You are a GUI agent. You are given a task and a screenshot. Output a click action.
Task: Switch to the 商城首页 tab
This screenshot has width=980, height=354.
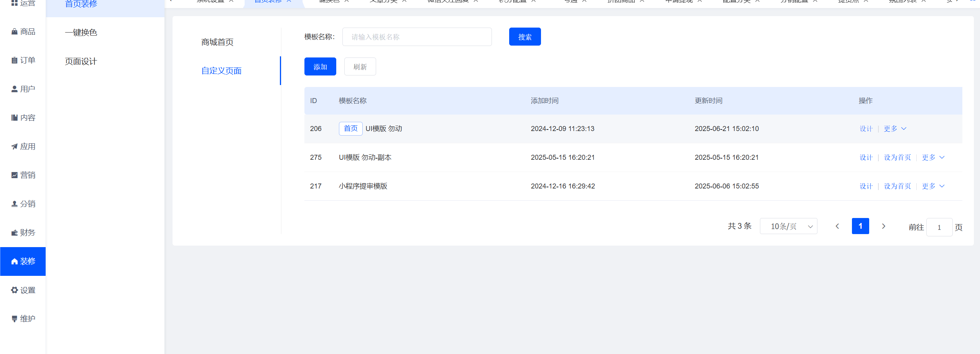click(217, 42)
